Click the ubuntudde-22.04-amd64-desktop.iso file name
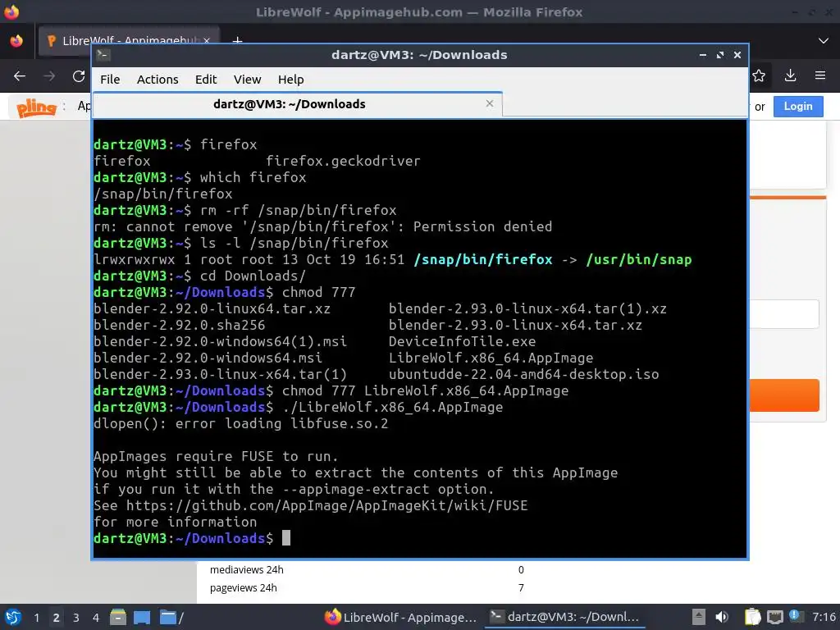The image size is (840, 630). pos(524,374)
